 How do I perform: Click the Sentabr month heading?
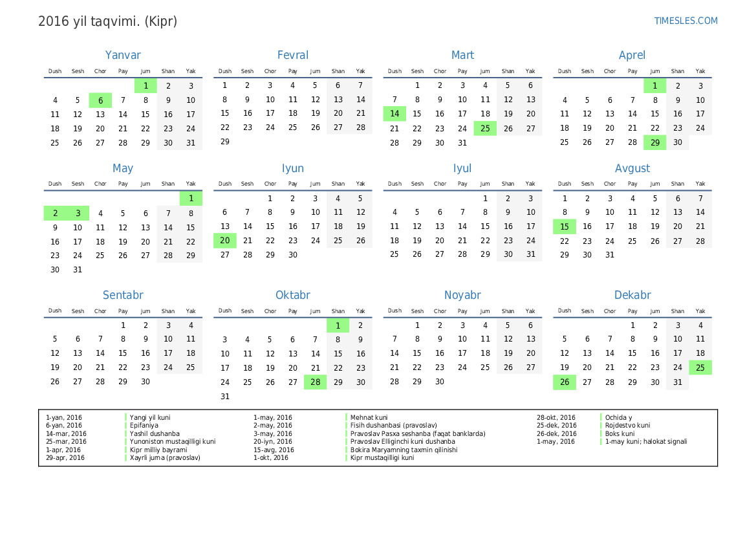[123, 295]
